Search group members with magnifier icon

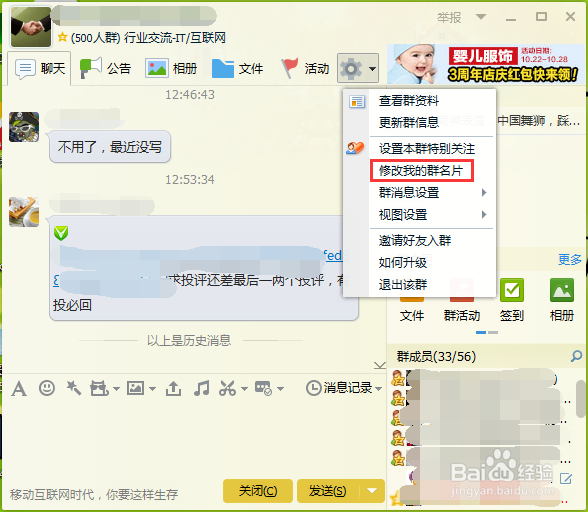[x=576, y=356]
